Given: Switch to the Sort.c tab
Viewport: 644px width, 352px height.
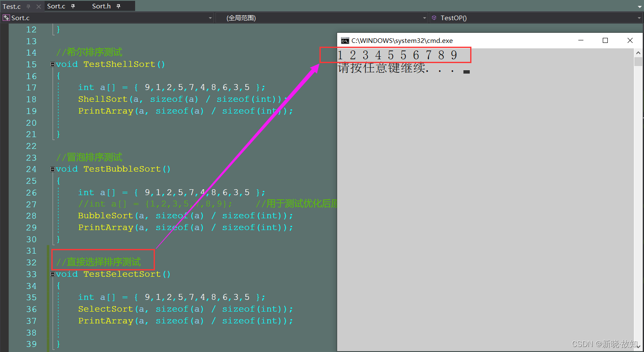Looking at the screenshot, I should click(x=56, y=6).
